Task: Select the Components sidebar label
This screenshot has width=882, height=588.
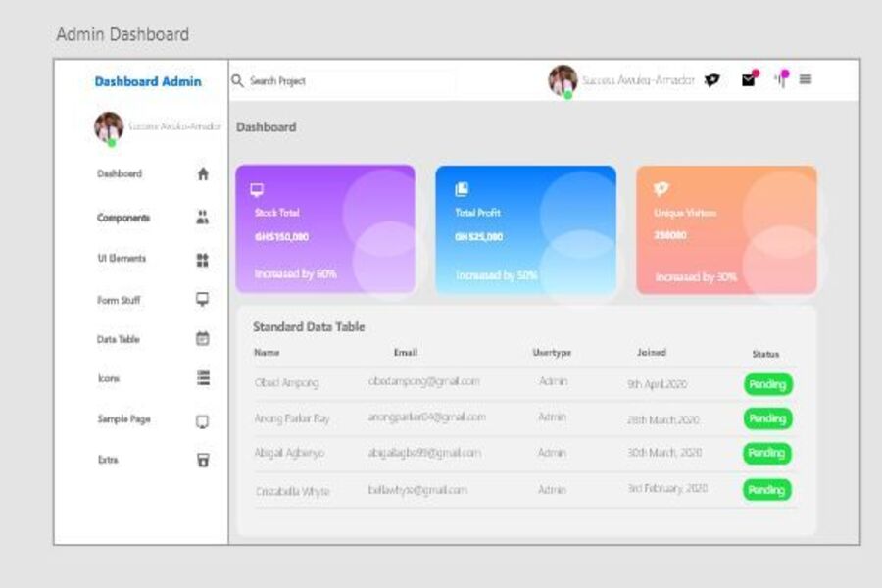Action: [x=123, y=218]
